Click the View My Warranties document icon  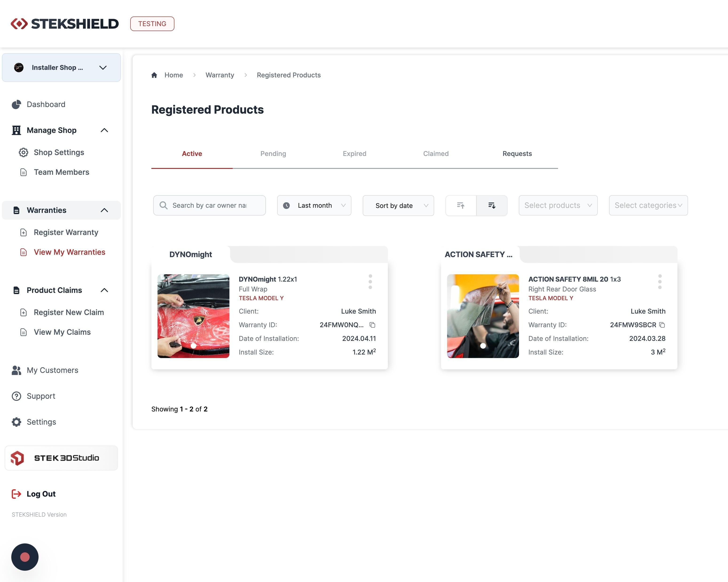pyautogui.click(x=23, y=252)
